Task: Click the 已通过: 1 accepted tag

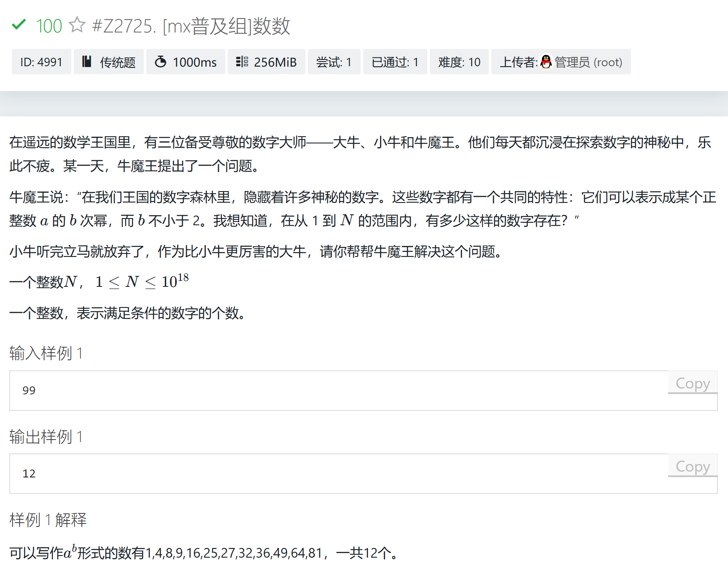Action: (x=395, y=62)
